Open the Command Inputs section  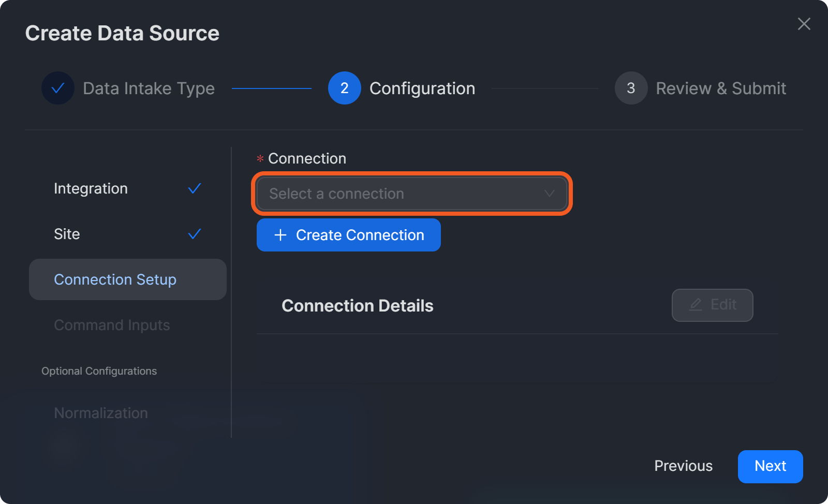pos(112,325)
